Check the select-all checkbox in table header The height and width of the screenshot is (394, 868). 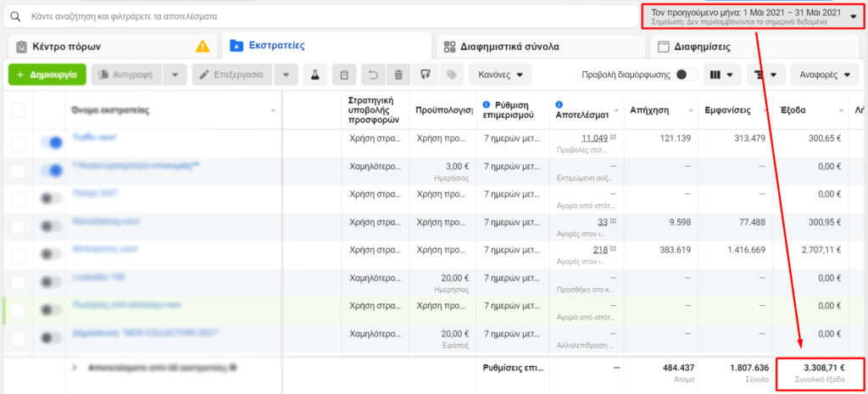coord(18,110)
